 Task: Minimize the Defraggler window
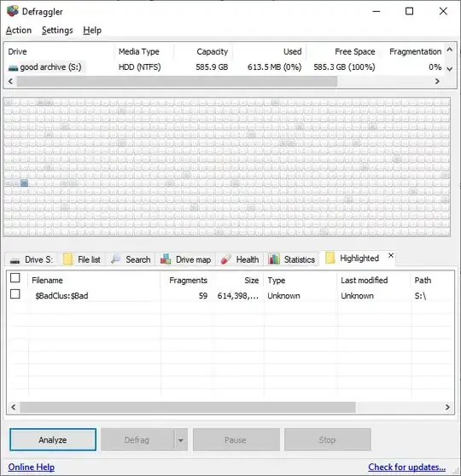point(376,11)
